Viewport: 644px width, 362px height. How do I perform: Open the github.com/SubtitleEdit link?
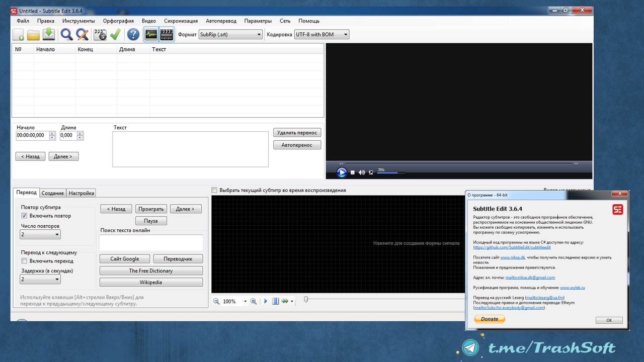pos(512,247)
